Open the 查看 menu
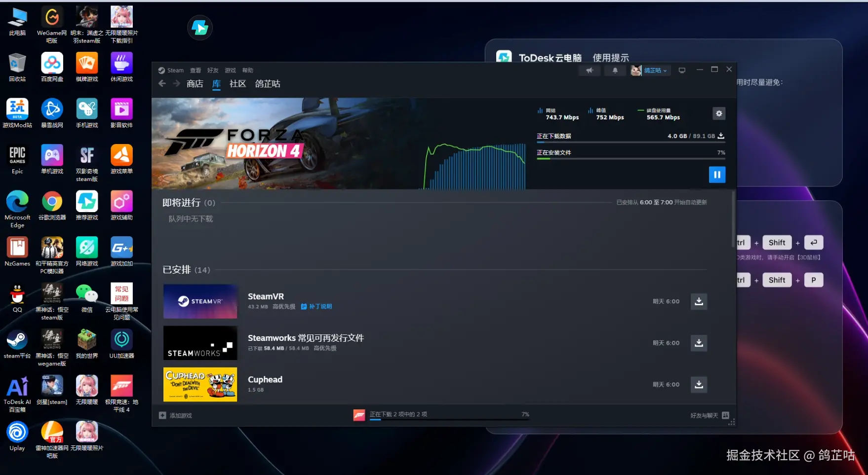 click(x=196, y=71)
